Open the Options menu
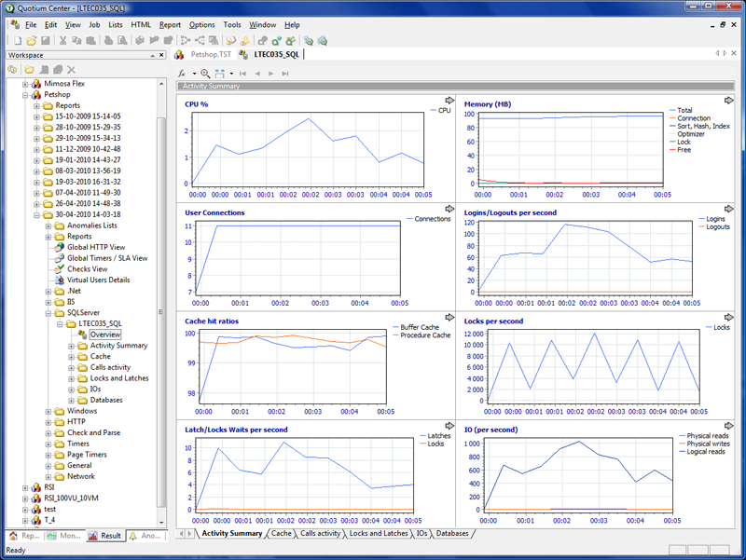746x560 pixels. (x=201, y=25)
